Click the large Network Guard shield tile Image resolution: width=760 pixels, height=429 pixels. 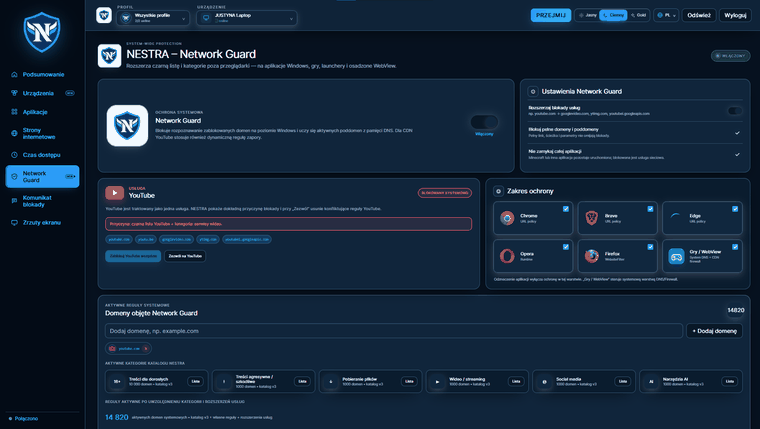[127, 126]
